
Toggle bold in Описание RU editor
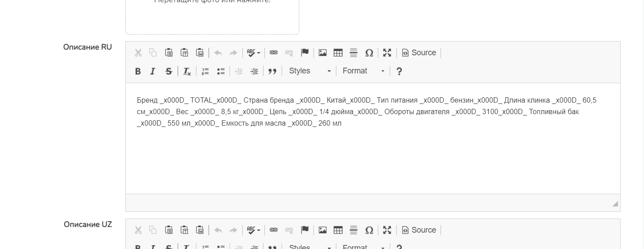coord(138,71)
